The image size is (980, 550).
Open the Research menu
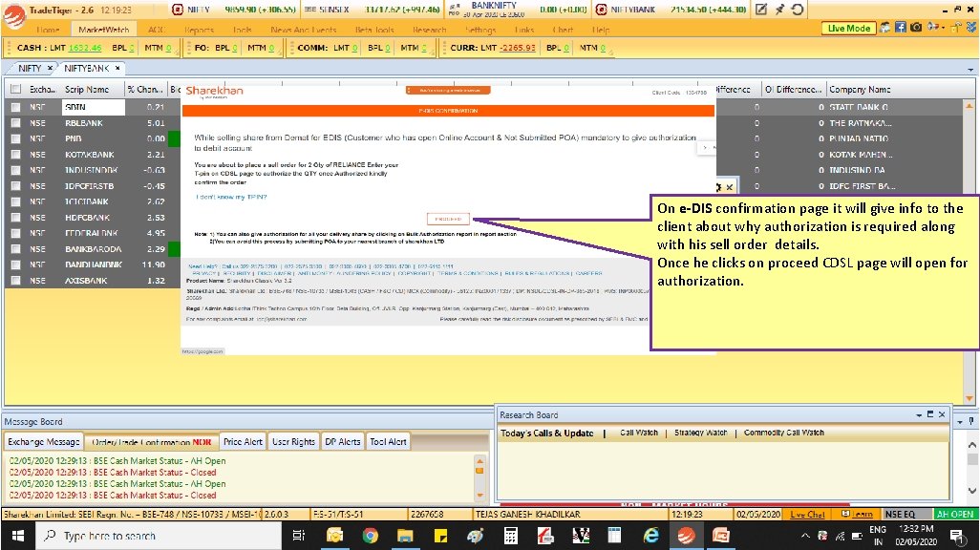click(x=430, y=30)
